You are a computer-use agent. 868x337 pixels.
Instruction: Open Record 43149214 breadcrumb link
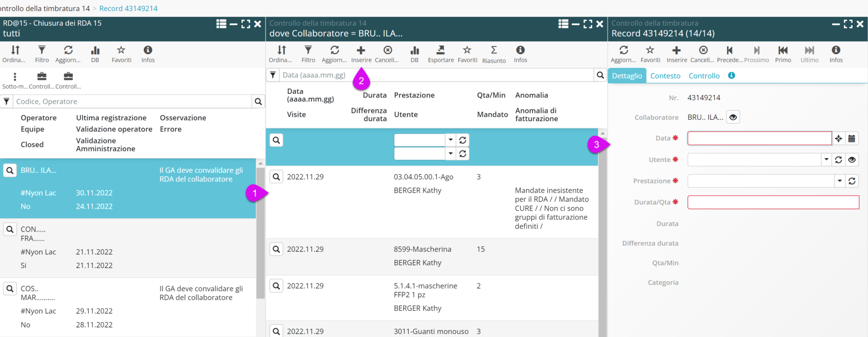coord(128,9)
